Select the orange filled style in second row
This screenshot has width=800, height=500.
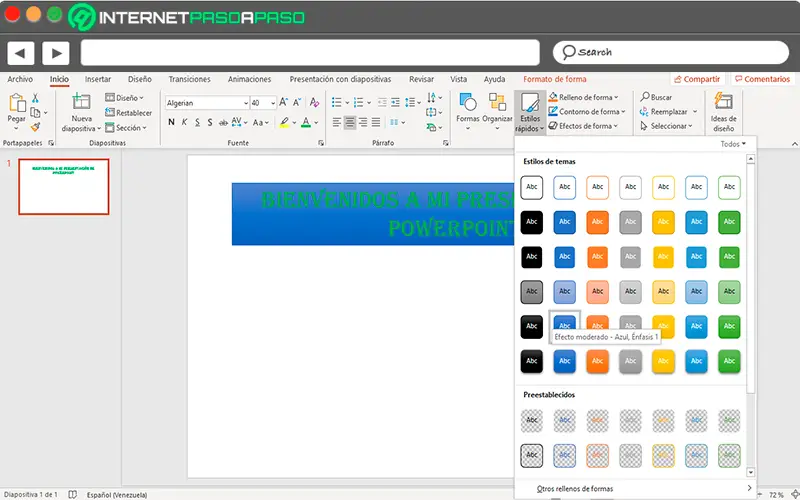[x=597, y=222]
